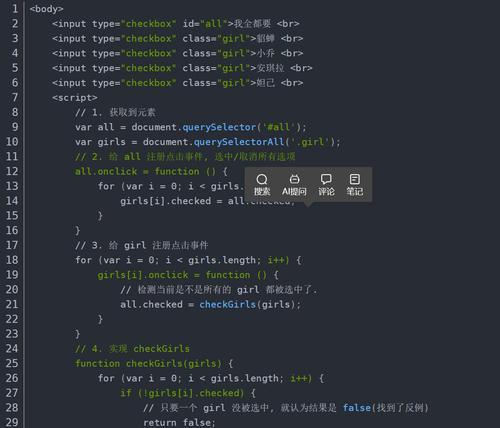This screenshot has width=500, height=428.
Task: Click 'return false;' on line 29
Action: [179, 423]
